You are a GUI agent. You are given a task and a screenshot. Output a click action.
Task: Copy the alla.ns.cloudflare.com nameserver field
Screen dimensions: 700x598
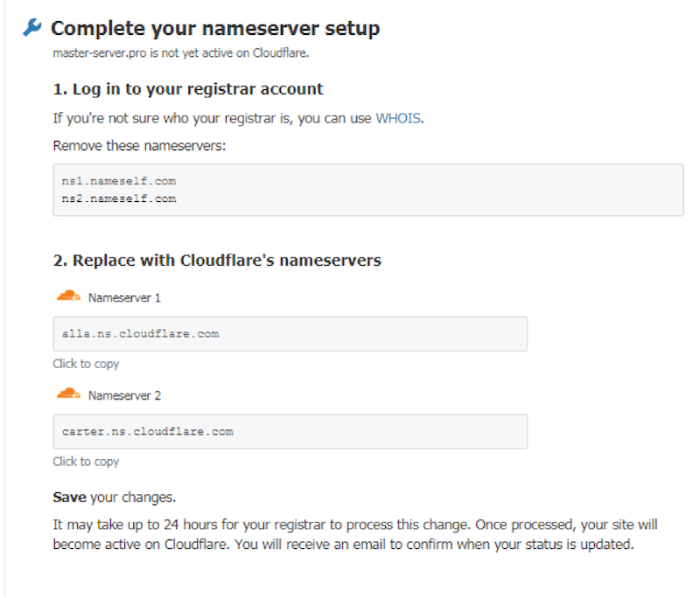click(290, 334)
